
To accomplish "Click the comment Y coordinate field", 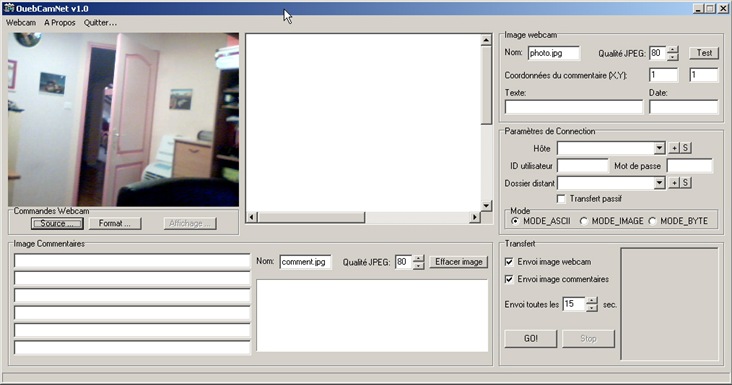I will click(704, 75).
